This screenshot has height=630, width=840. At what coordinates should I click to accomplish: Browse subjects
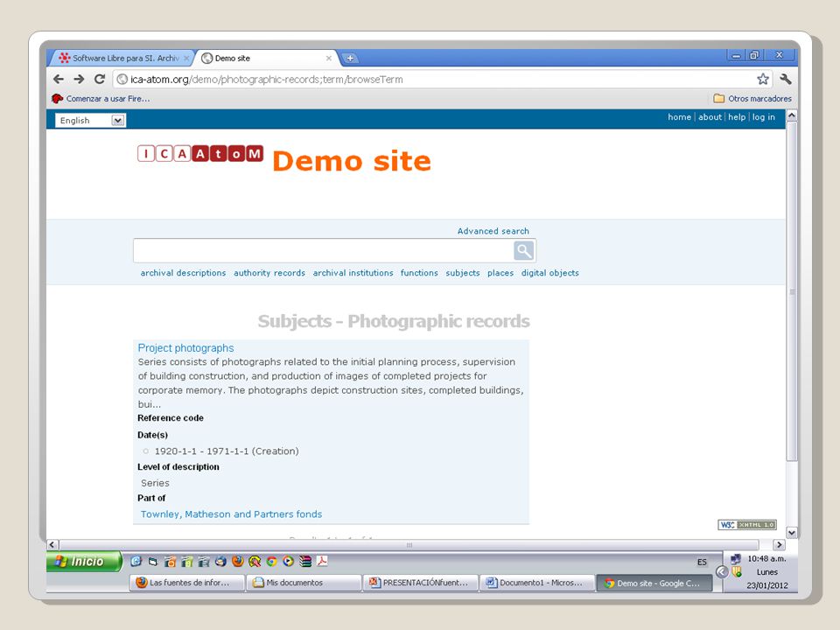coord(463,273)
